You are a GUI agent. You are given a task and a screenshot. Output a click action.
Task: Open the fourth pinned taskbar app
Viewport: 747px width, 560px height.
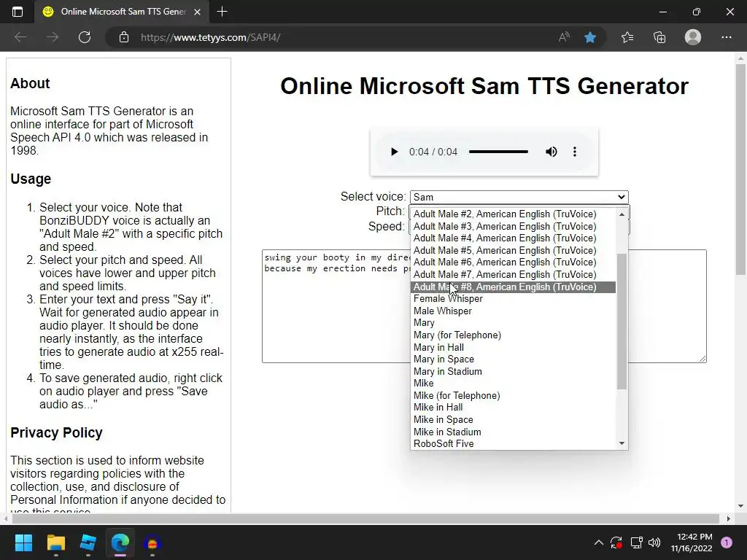pos(152,542)
